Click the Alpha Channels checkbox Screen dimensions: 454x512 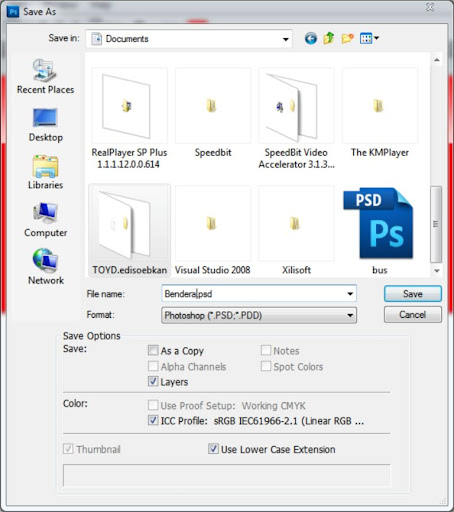(x=153, y=366)
